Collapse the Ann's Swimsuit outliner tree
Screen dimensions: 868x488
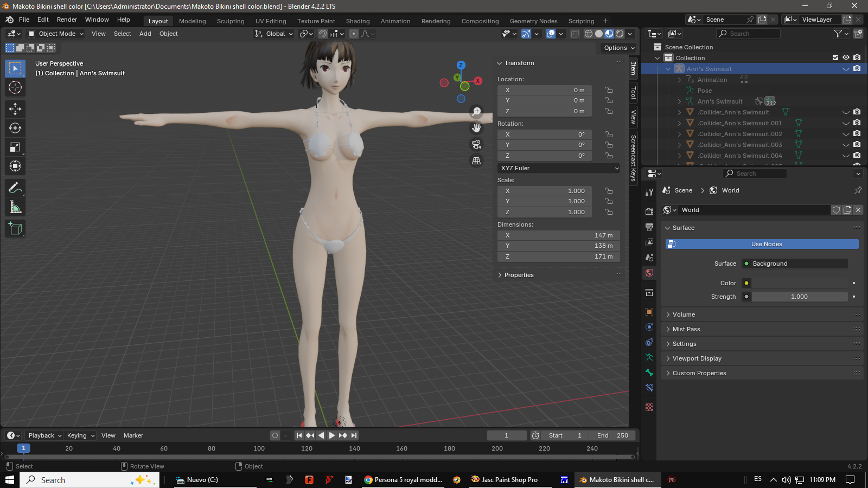[x=668, y=69]
